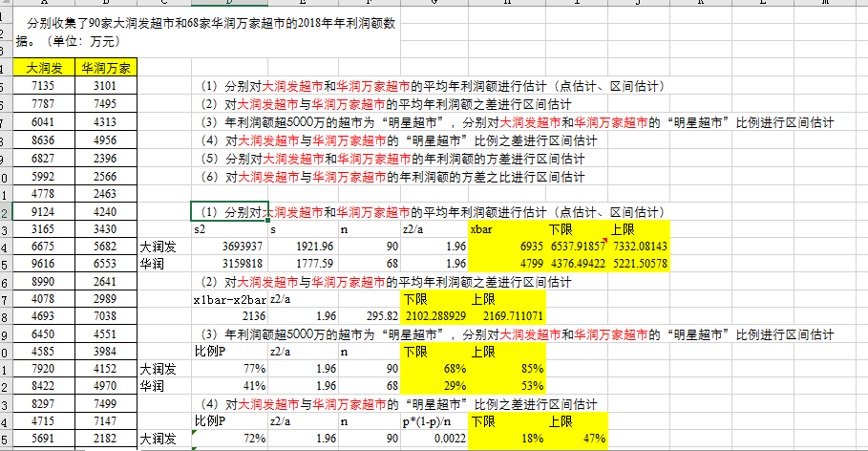The image size is (868, 451).
Task: Click the yellow 18% cell
Action: [507, 439]
